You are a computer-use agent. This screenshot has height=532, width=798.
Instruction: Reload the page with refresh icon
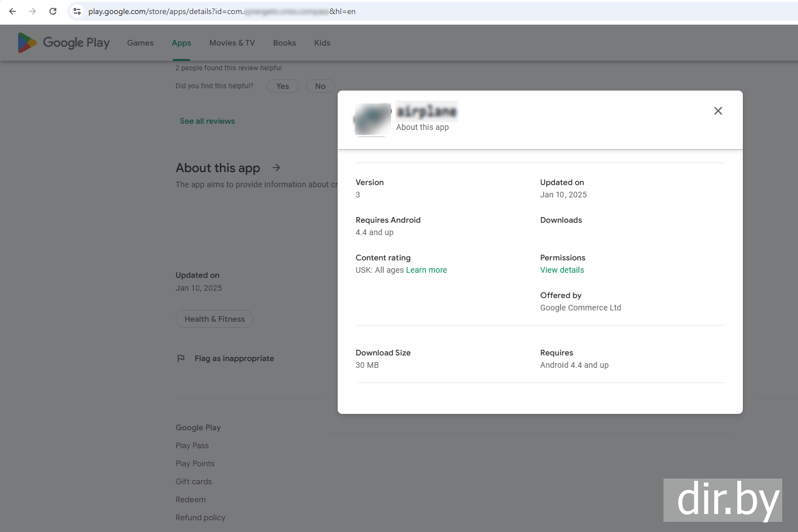tap(53, 11)
